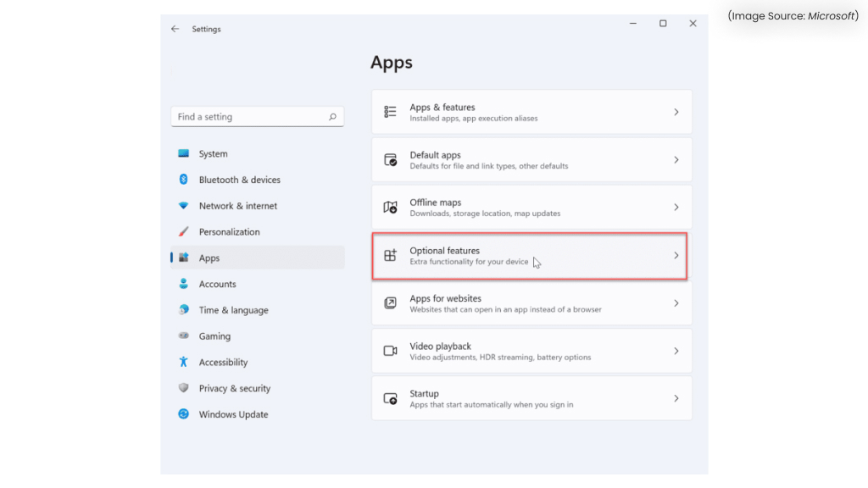Click the Personalization paintbrush icon
Image resolution: width=868 pixels, height=488 pixels.
[183, 232]
